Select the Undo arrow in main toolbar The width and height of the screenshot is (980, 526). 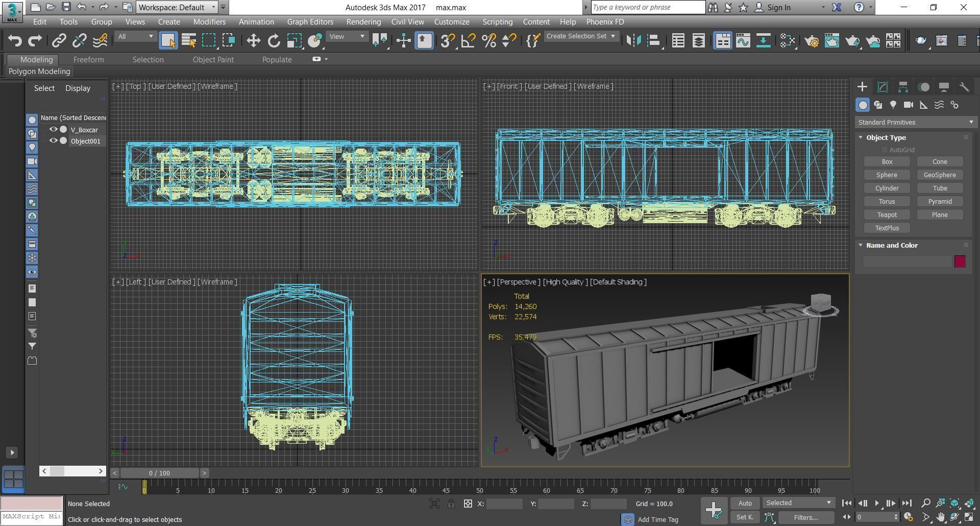(15, 41)
